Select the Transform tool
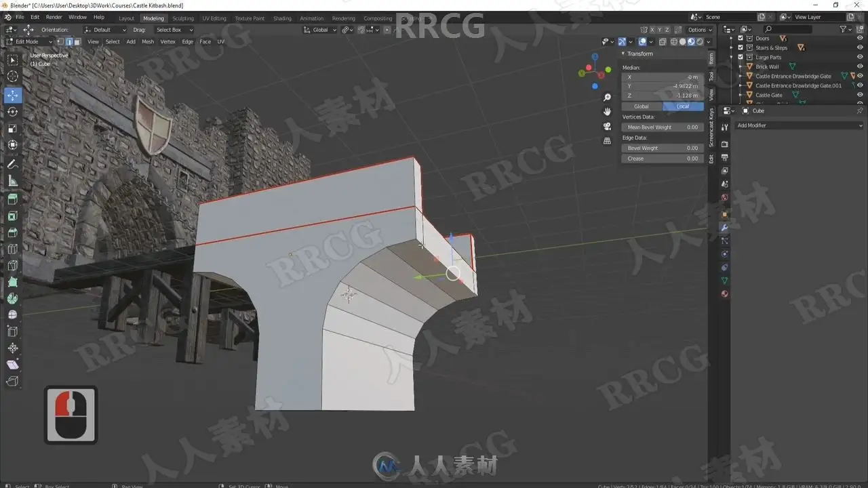868x488 pixels. (13, 145)
